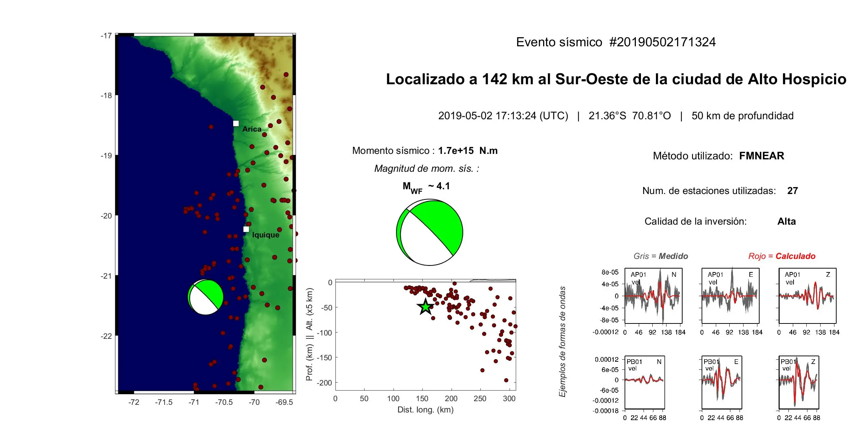Click the text '50 km de profundidad'
This screenshot has width=868, height=442.
[x=742, y=116]
